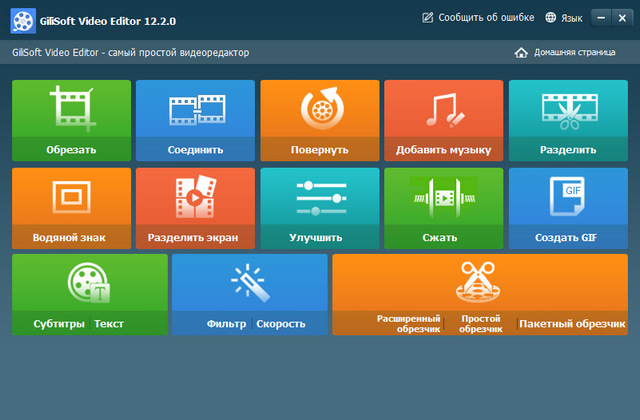
Task: Choose the Разделить экран split-screen icon
Action: pyautogui.click(x=195, y=196)
